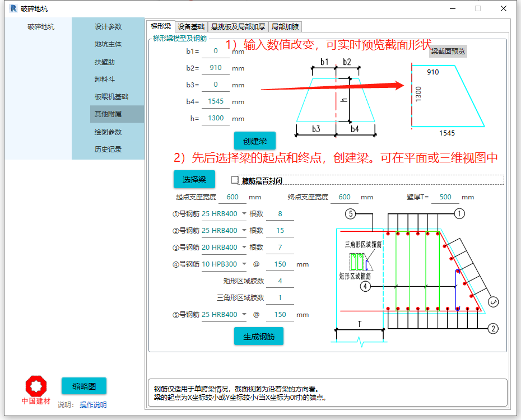The width and height of the screenshot is (521, 420).
Task: Select 地坑主体 in the sidebar
Action: click(108, 44)
